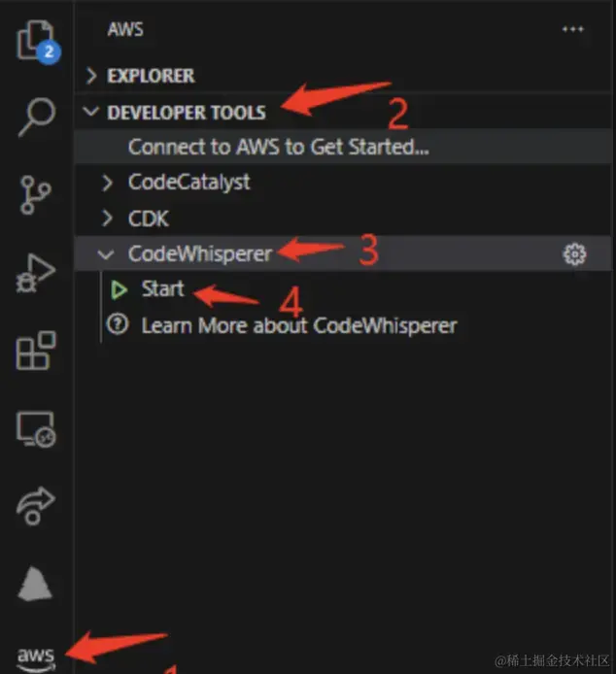Screen dimensions: 616x674
Task: Click the green Start play icon
Action: pos(119,289)
